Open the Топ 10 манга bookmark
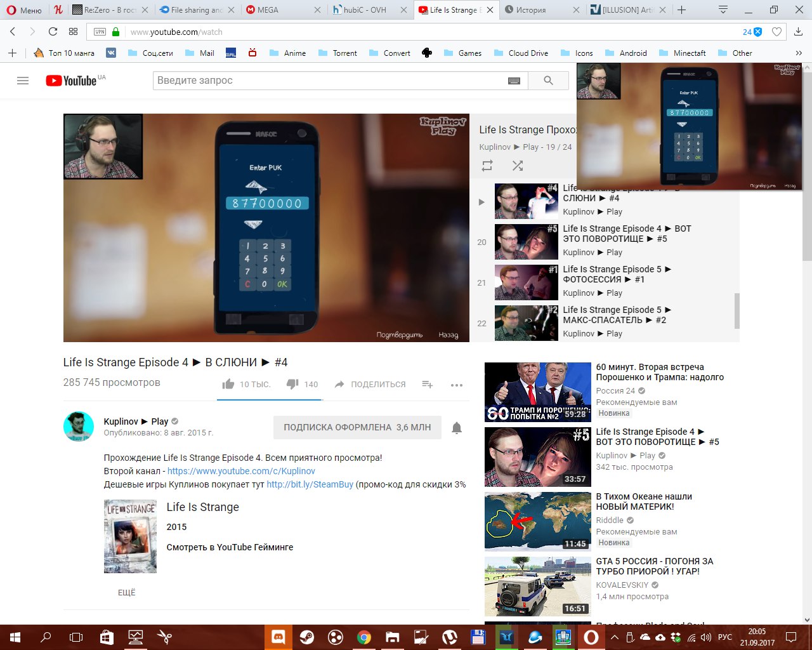 pos(63,53)
